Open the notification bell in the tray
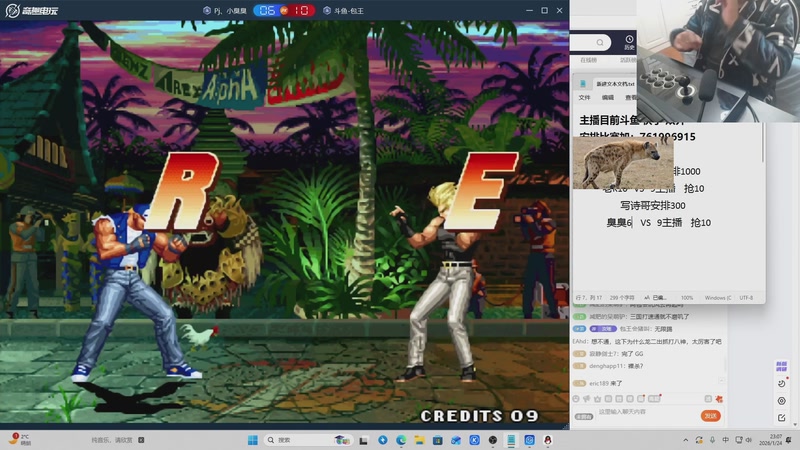800x450 pixels. point(789,440)
